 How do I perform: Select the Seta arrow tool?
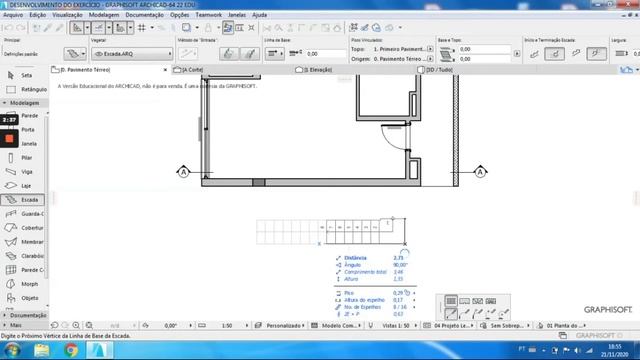point(22,75)
